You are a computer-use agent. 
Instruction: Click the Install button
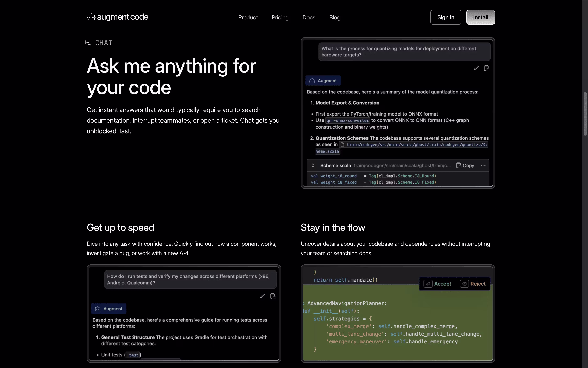tap(480, 17)
